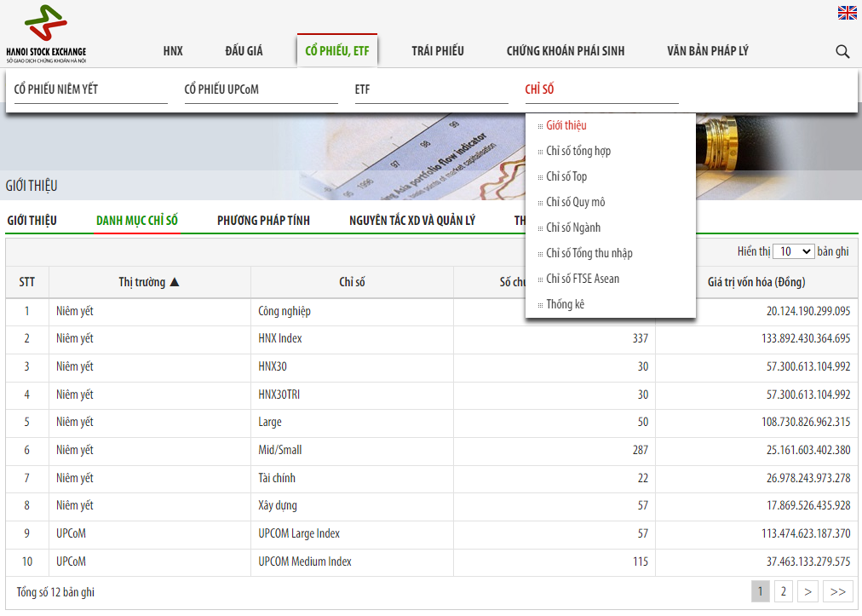The height and width of the screenshot is (616, 862).
Task: Switch to PHƯƠNG PHÁP TÍNH tab
Action: pyautogui.click(x=263, y=221)
